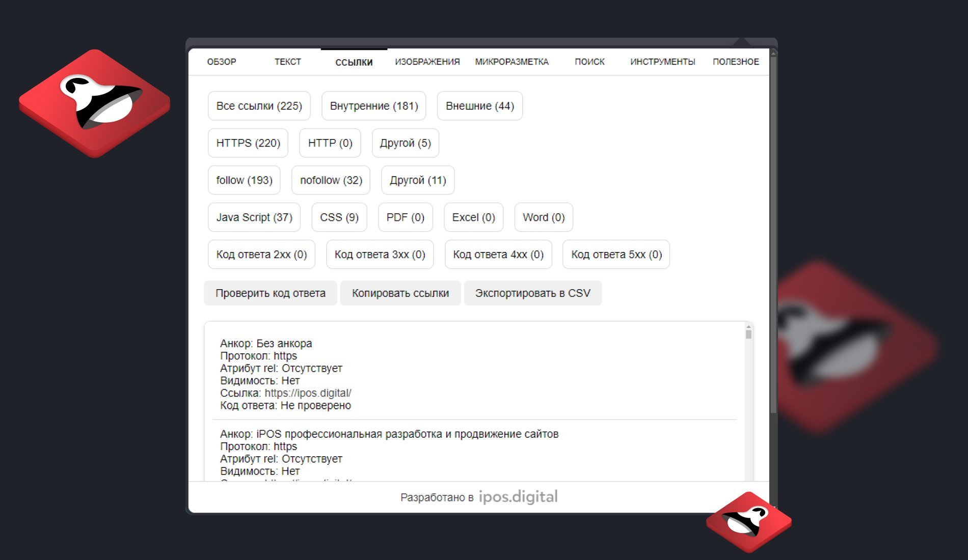The image size is (968, 560).
Task: Filter by CSS (9)
Action: [x=339, y=217]
